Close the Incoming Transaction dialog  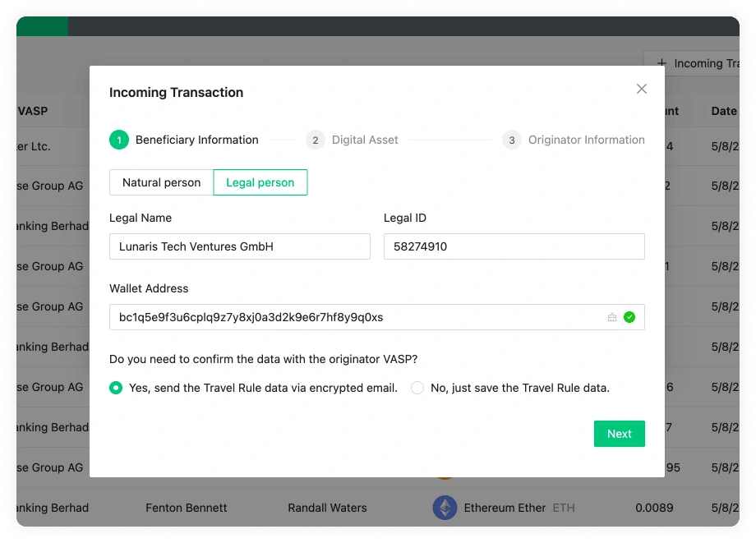click(x=642, y=89)
